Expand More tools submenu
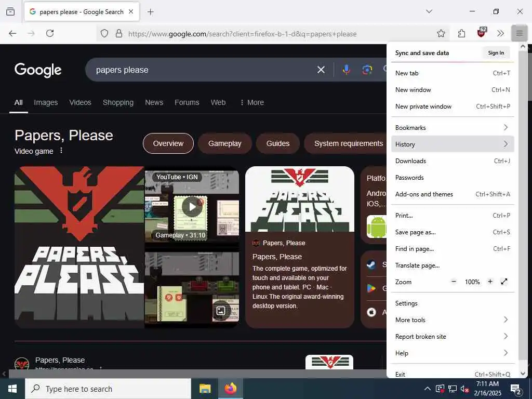This screenshot has height=399, width=532. click(x=453, y=320)
